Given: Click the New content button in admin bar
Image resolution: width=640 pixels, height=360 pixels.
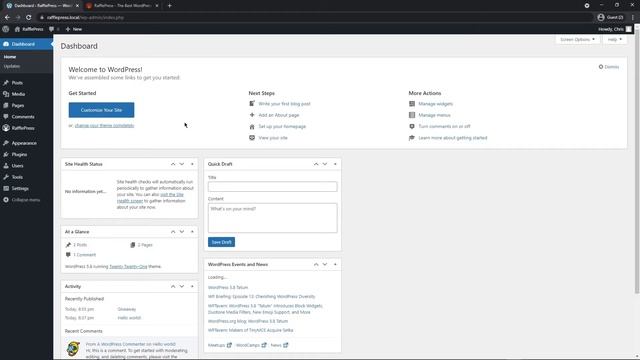Looking at the screenshot, I should (74, 29).
